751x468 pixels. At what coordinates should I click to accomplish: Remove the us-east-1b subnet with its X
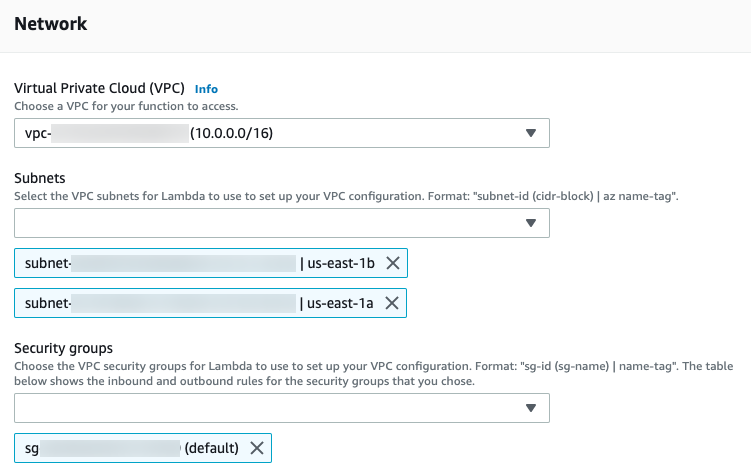pyautogui.click(x=393, y=263)
